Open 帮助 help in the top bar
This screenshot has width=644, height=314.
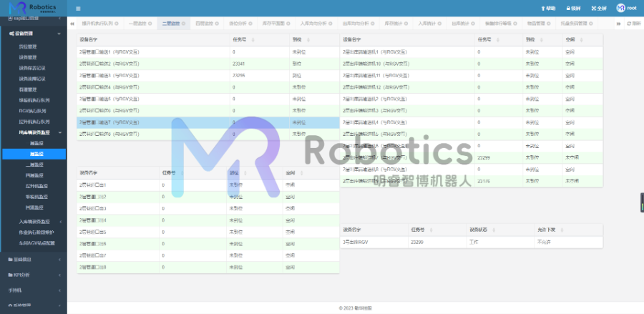[545, 8]
